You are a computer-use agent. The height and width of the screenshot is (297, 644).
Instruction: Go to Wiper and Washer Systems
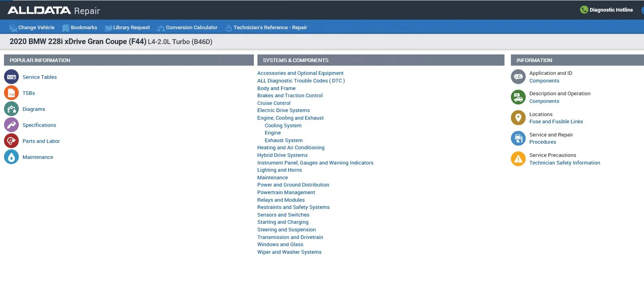[x=289, y=252]
